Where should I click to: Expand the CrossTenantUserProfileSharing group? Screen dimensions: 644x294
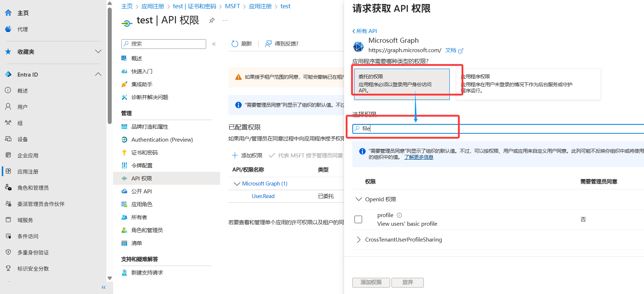tap(358, 240)
